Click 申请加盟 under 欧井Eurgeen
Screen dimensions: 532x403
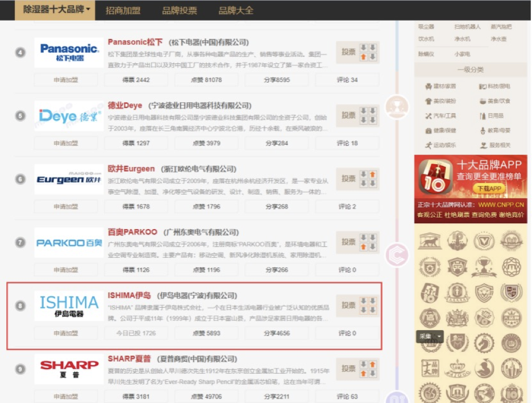[x=66, y=207]
